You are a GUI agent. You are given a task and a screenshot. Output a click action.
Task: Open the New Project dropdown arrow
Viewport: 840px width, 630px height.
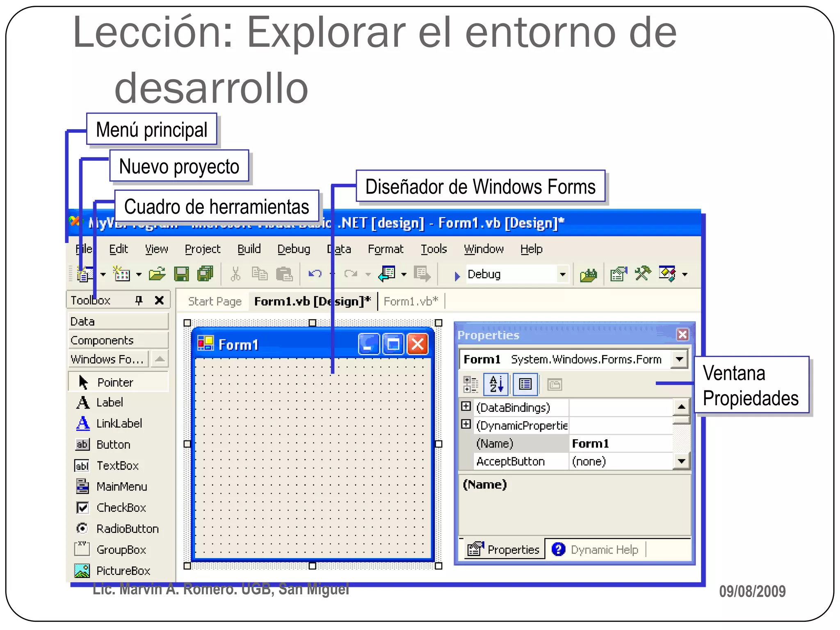coord(103,274)
